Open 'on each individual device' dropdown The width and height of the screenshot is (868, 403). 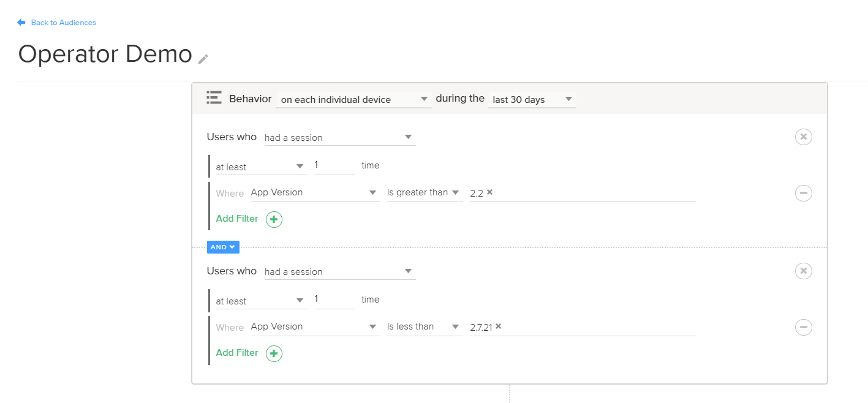point(353,99)
